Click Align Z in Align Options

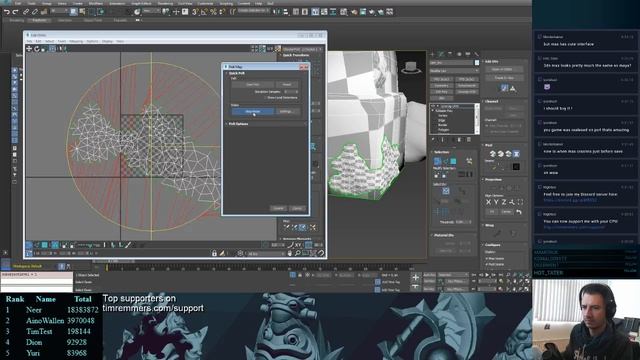(x=504, y=202)
